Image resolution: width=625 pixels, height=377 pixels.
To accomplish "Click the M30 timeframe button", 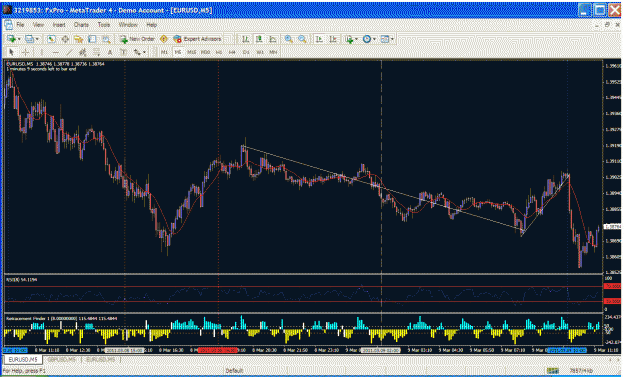I will [x=205, y=52].
